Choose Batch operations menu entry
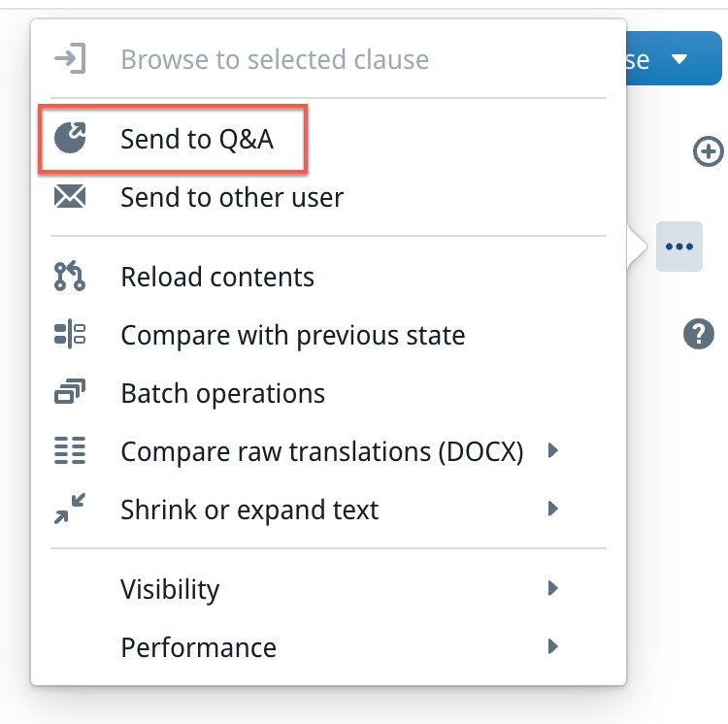Viewport: 728px width, 724px height. [222, 393]
